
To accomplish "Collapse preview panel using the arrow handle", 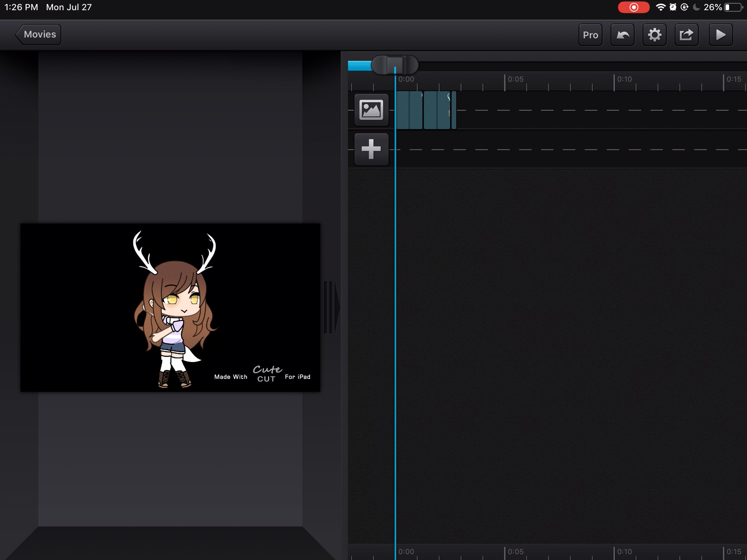I will 331,307.
